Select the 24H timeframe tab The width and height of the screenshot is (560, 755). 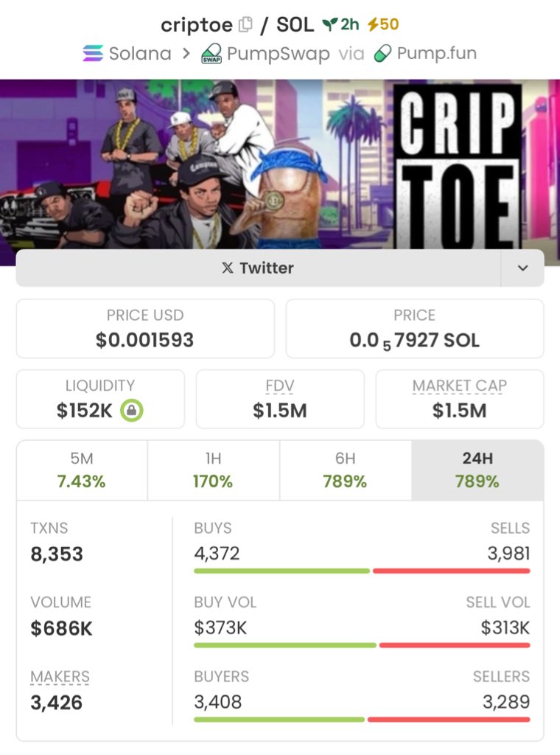[477, 470]
